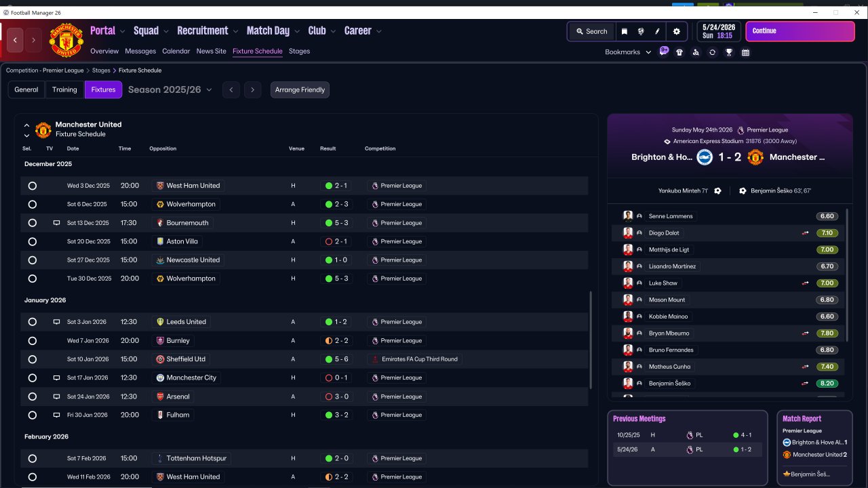Open the Competition - Premier League breadcrumb

click(45, 70)
